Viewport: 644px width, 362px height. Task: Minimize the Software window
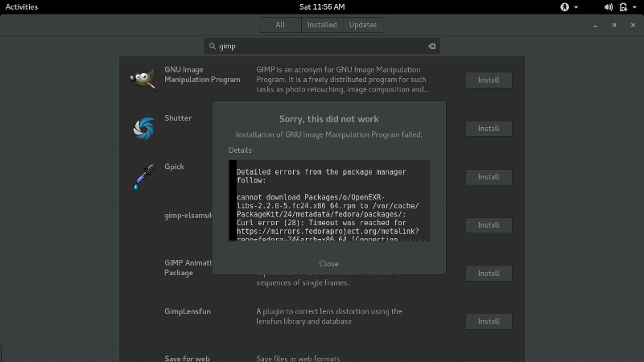[595, 25]
